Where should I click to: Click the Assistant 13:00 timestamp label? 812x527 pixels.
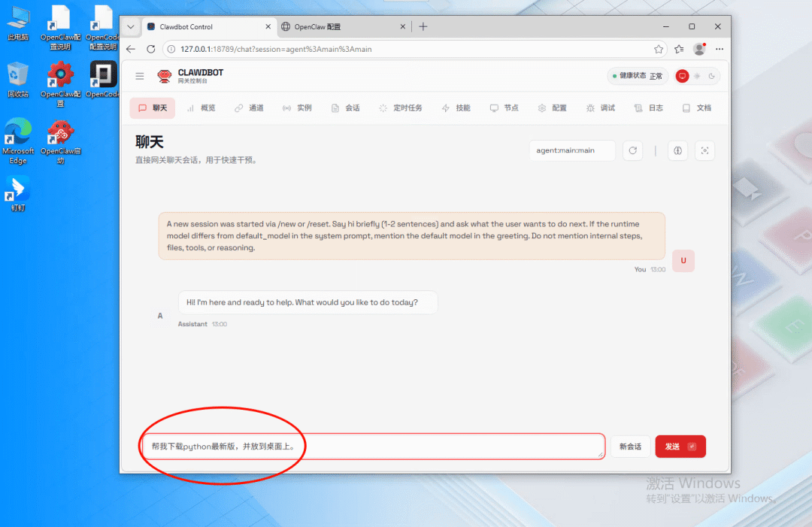(x=202, y=324)
